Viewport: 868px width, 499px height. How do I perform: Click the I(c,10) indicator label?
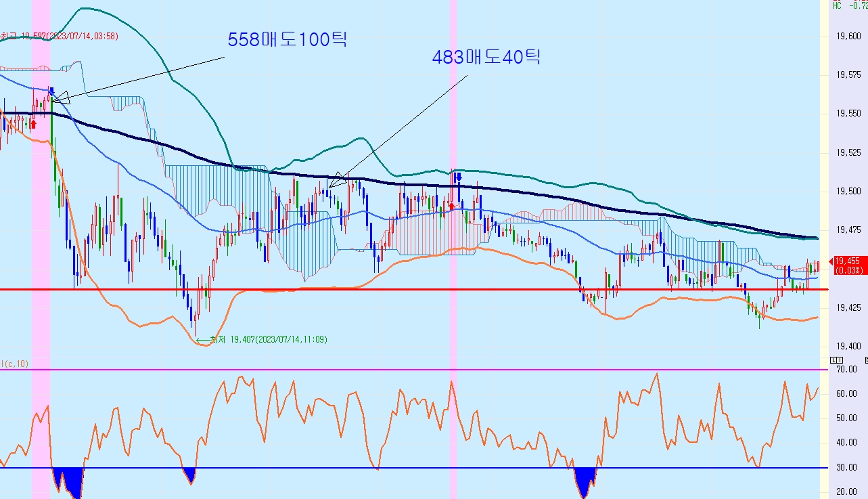[x=15, y=364]
